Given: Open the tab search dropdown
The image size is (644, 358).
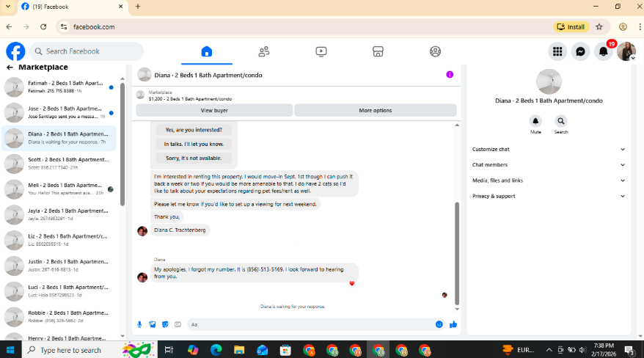Looking at the screenshot, I should (x=8, y=7).
